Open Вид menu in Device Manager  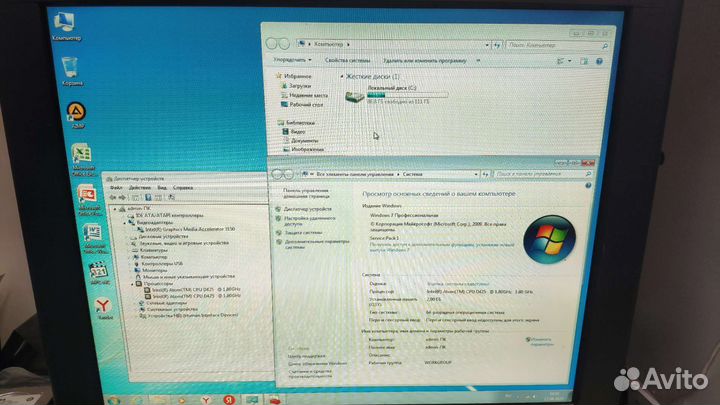(x=162, y=188)
